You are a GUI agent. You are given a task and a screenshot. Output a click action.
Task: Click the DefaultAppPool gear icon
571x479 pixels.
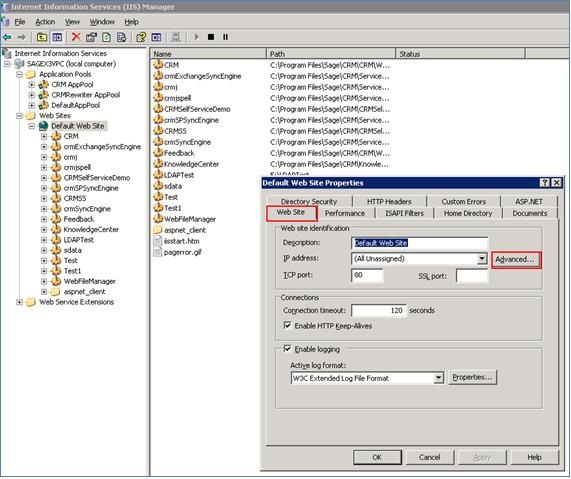pos(44,105)
